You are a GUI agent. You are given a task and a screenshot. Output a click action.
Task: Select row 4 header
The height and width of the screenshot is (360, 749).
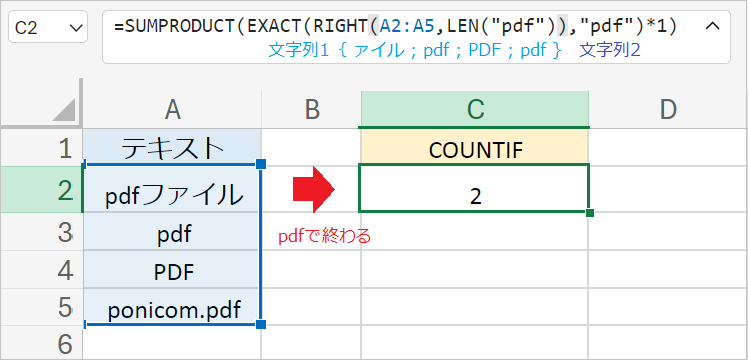point(42,269)
